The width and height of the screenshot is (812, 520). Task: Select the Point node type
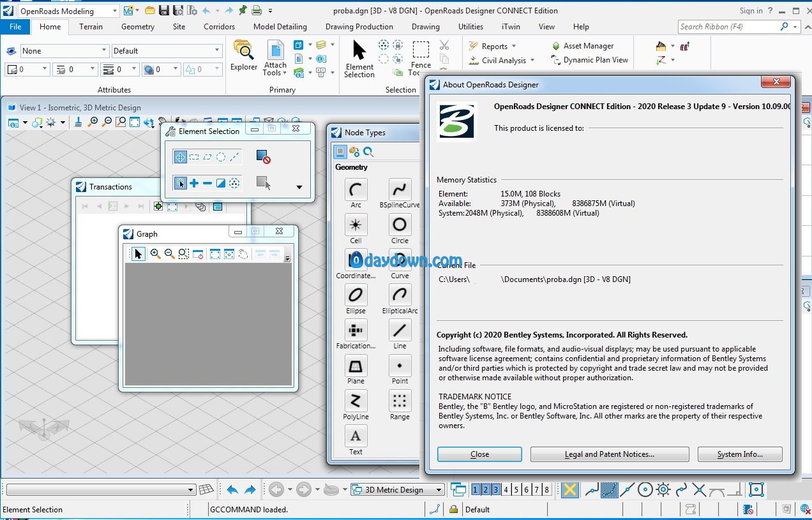[x=400, y=366]
